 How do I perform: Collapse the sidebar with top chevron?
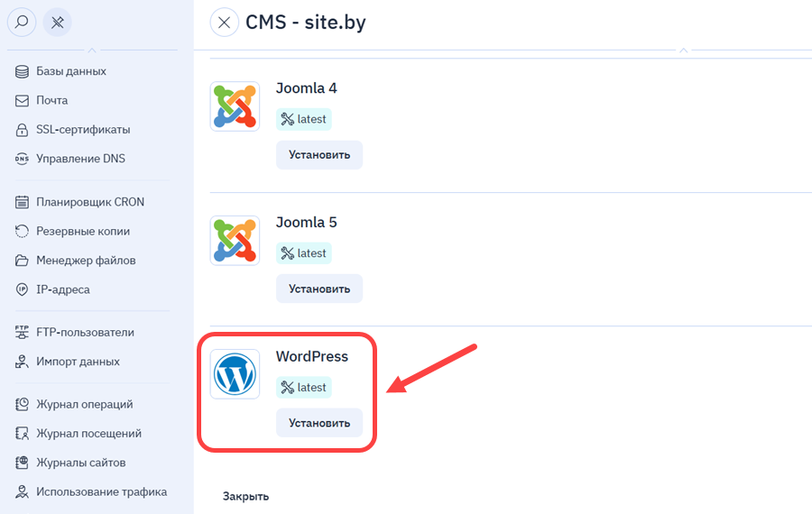coord(92,50)
